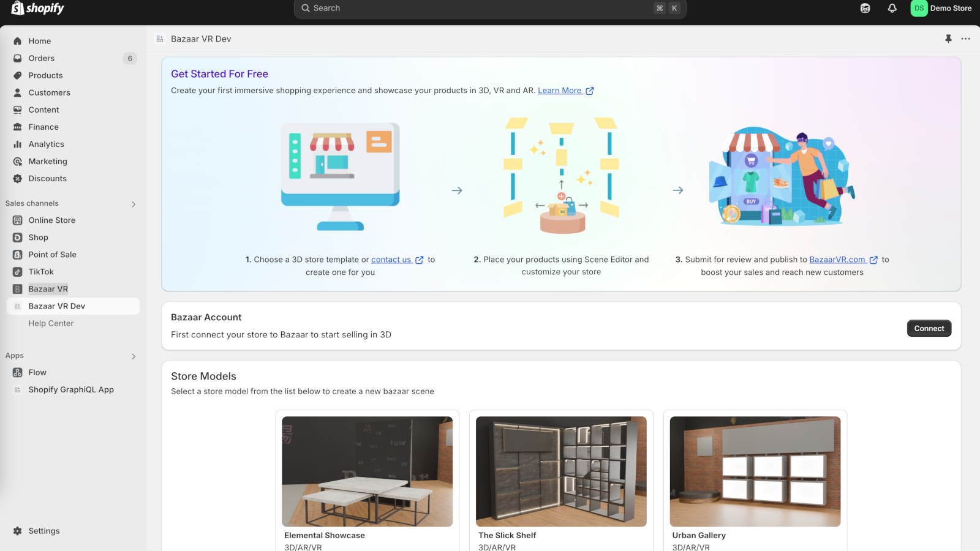This screenshot has width=980, height=551.
Task: Click the Sales channels heading
Action: 32,203
